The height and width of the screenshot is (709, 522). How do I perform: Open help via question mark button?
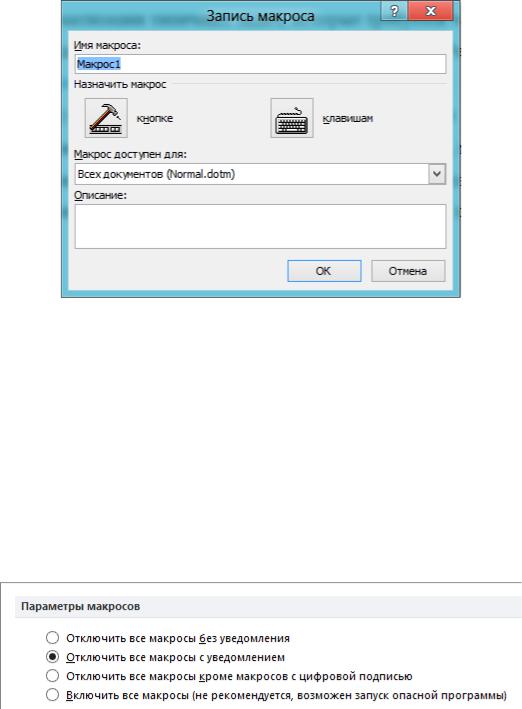(394, 10)
